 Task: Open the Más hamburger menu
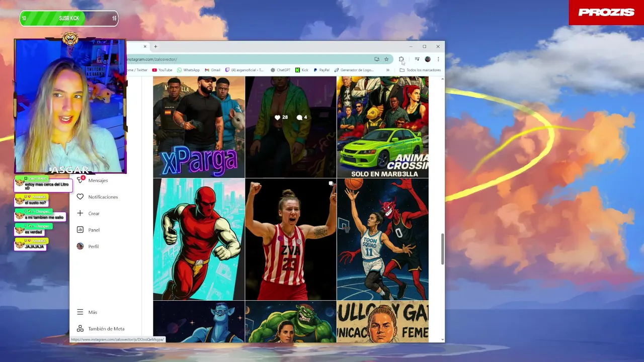tap(80, 312)
